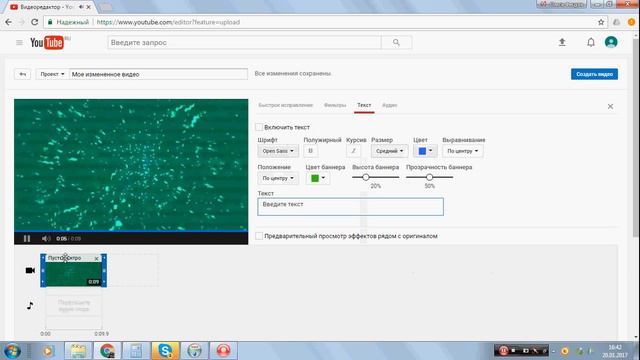This screenshot has width=640, height=360.
Task: Toggle Полужирный bold text button
Action: point(311,151)
